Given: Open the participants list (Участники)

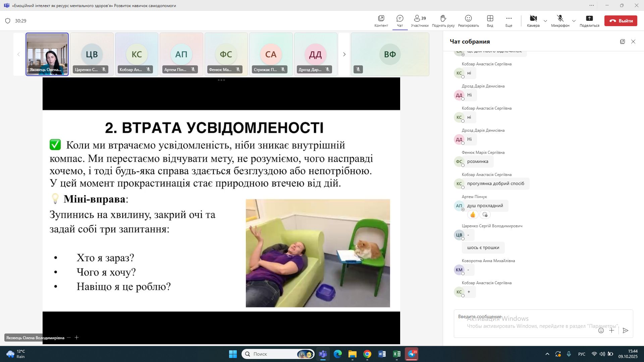Looking at the screenshot, I should (420, 18).
